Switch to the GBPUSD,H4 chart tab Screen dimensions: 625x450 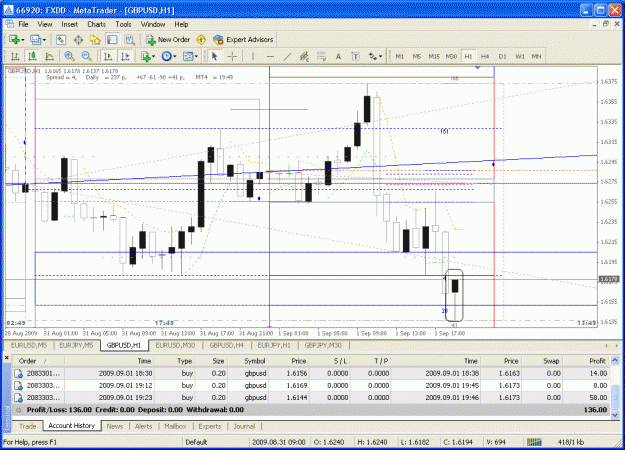226,345
